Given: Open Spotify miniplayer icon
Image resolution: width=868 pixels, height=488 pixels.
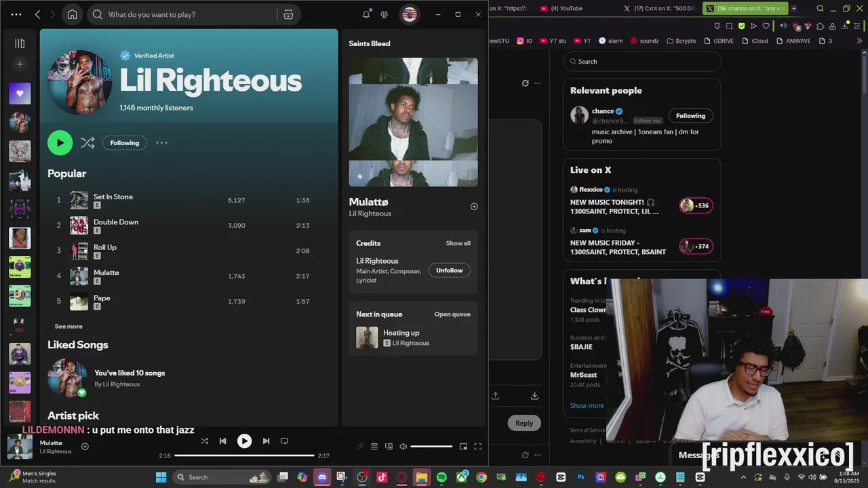Looking at the screenshot, I should pos(463,447).
